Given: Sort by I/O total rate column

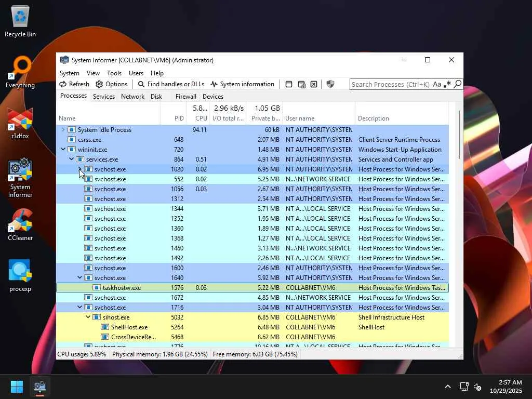Looking at the screenshot, I should tap(228, 114).
